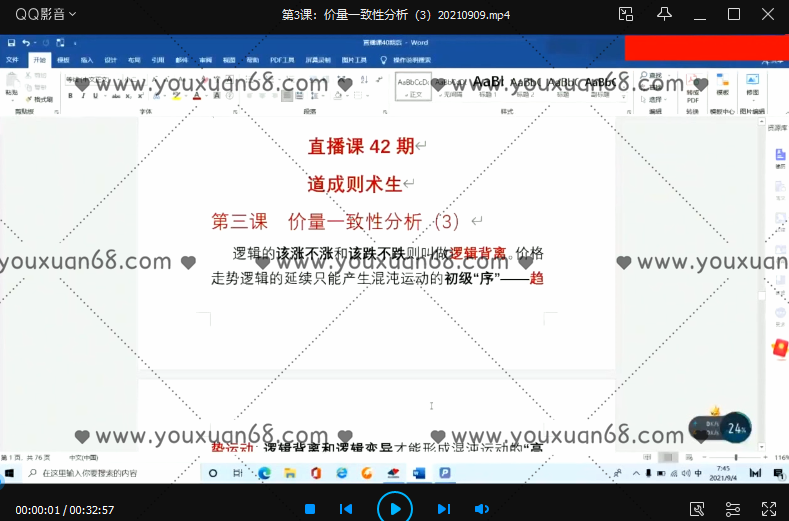Open Microsoft Edge from the taskbar

click(264, 473)
